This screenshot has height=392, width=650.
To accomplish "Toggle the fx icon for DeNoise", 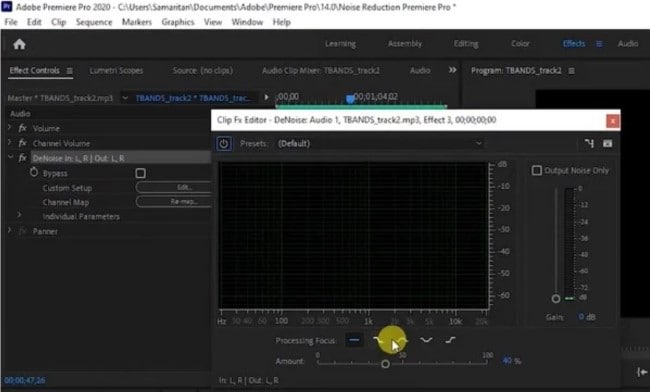I will point(22,158).
